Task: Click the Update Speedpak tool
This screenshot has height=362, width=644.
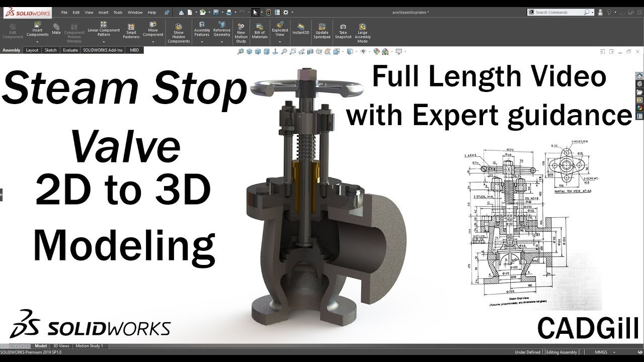Action: click(322, 30)
